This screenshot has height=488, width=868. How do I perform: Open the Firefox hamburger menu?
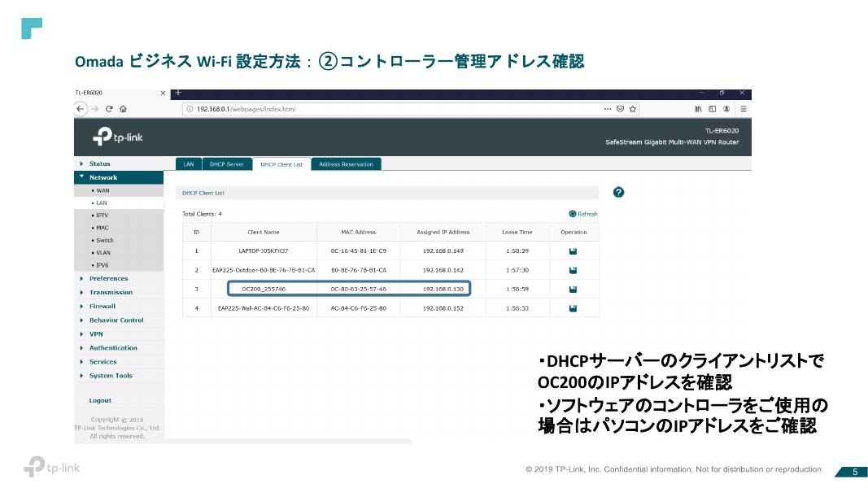click(x=743, y=109)
